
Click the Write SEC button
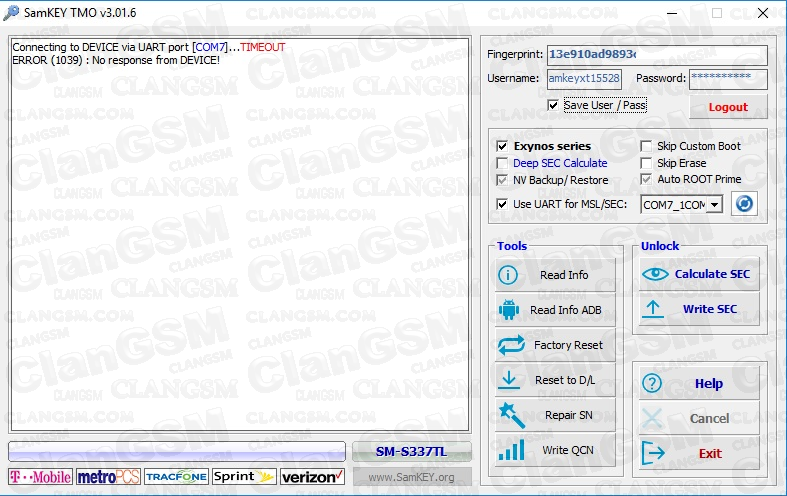pos(700,309)
